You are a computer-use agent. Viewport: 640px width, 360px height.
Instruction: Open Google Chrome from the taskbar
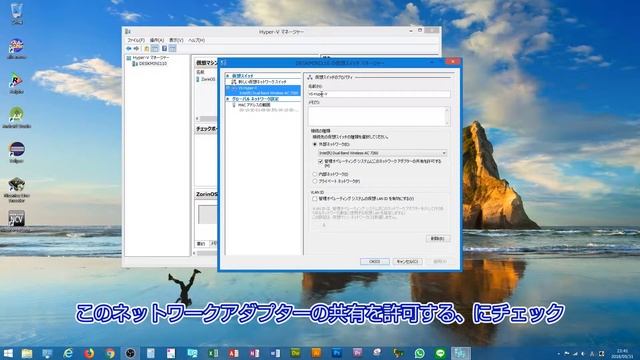(x=109, y=353)
